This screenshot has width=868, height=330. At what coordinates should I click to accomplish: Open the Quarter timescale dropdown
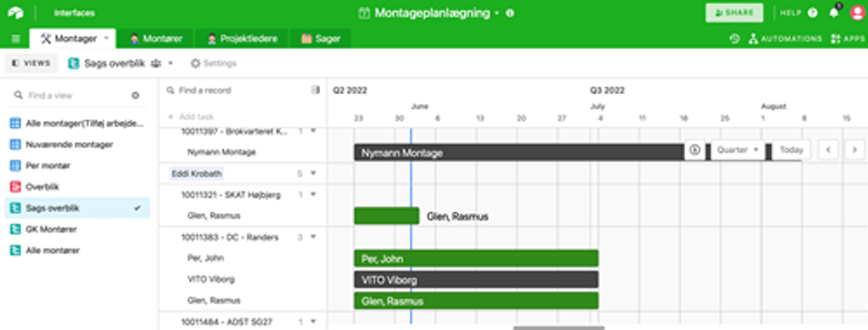[738, 149]
